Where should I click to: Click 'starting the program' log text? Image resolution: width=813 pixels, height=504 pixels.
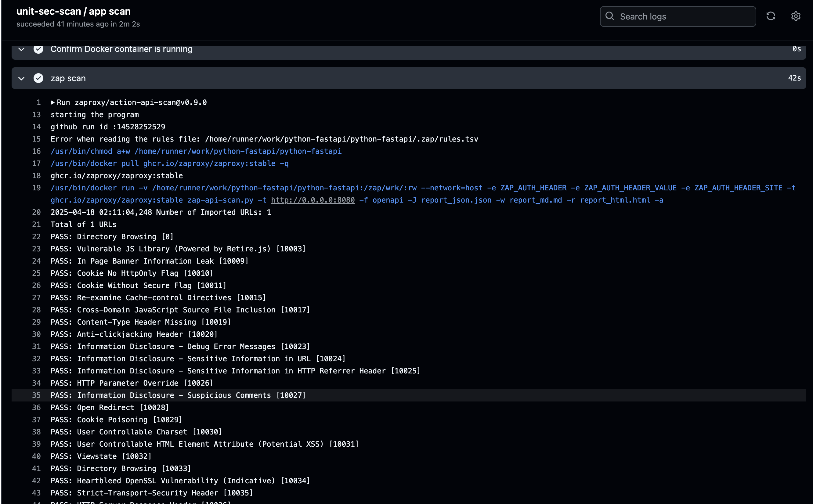tap(95, 115)
